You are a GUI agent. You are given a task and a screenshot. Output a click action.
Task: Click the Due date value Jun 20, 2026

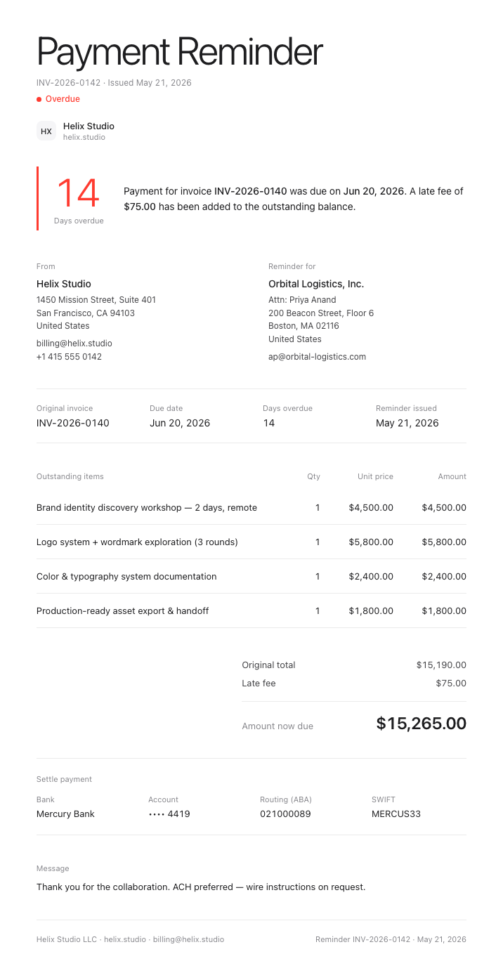(x=180, y=423)
